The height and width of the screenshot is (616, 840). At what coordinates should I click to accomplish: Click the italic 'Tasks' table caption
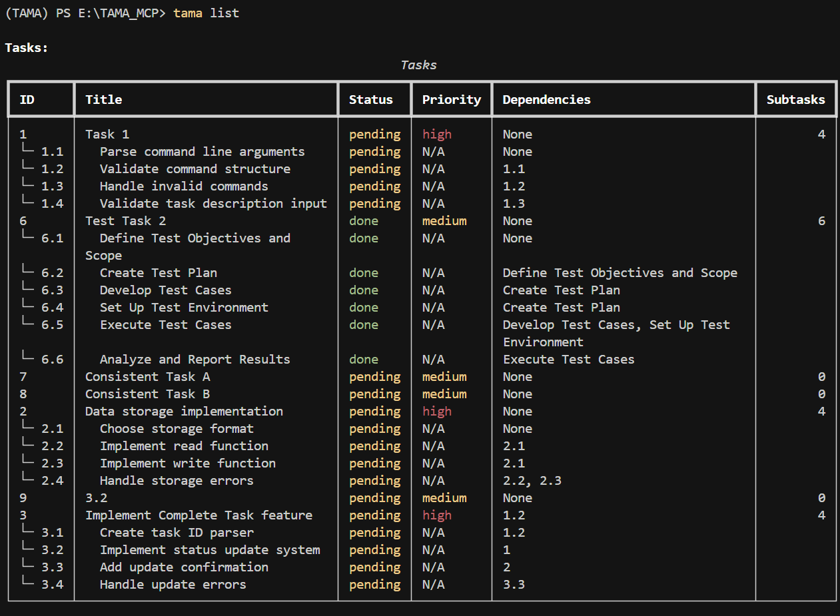pyautogui.click(x=419, y=65)
